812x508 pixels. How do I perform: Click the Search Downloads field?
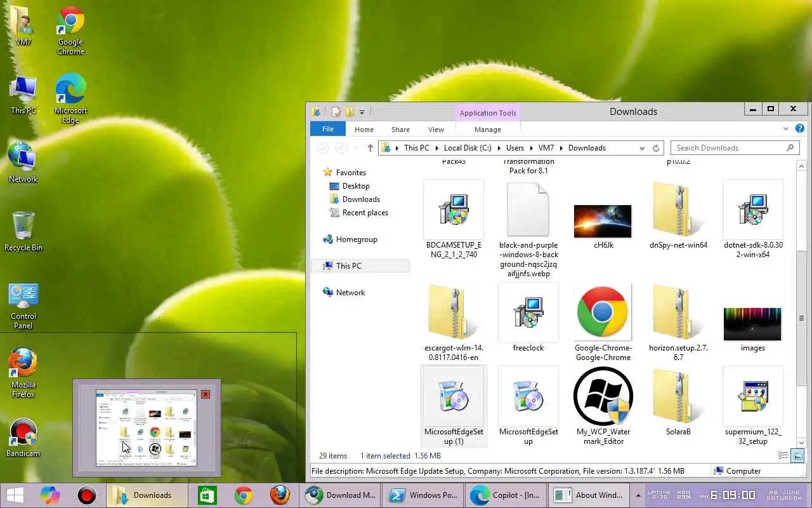click(735, 148)
